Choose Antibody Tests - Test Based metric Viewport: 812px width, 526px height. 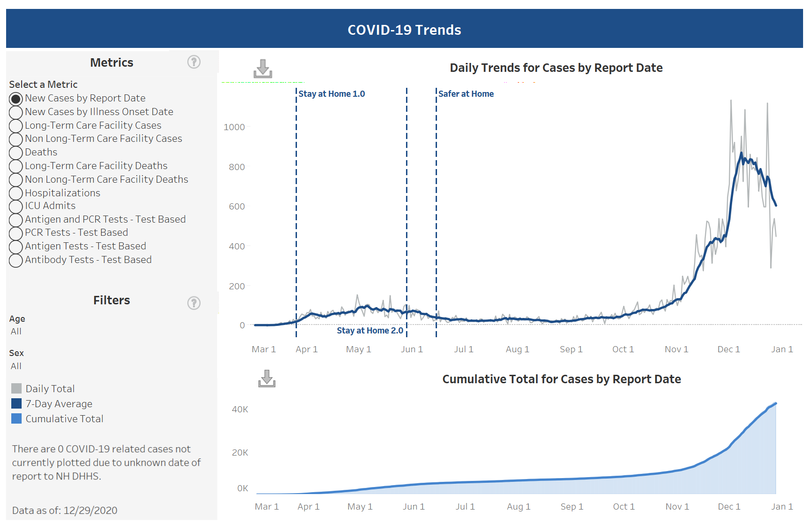[x=16, y=260]
